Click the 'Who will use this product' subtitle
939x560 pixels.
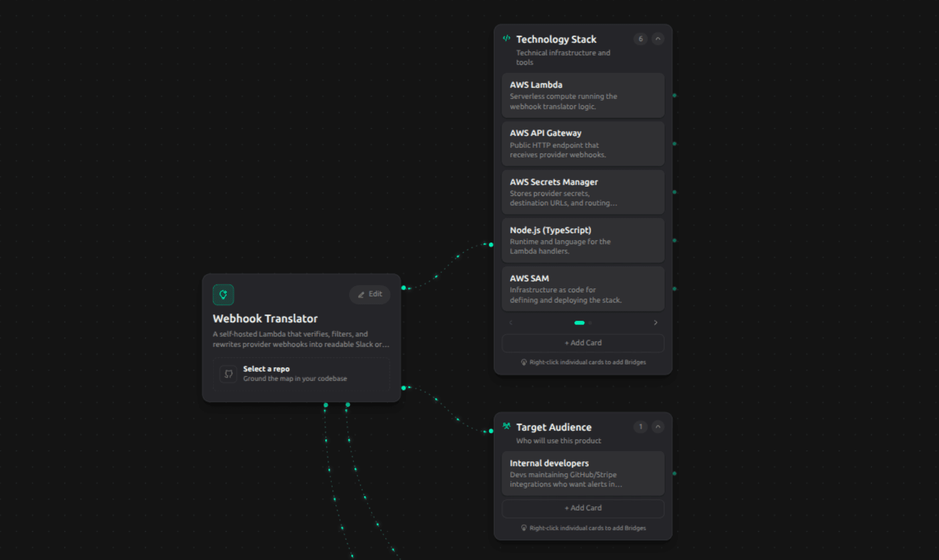coord(558,441)
